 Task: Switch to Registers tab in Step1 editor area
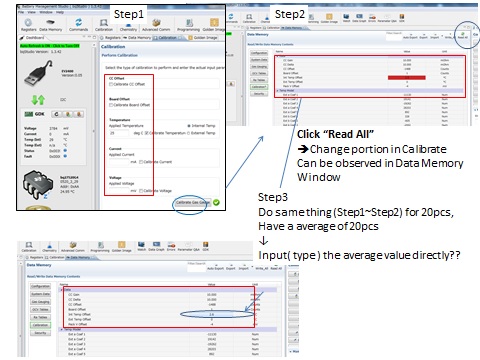pyautogui.click(x=110, y=38)
